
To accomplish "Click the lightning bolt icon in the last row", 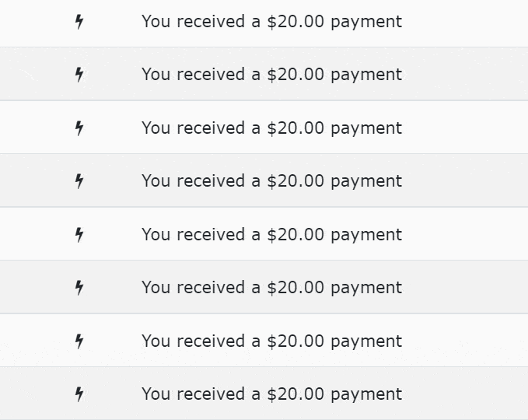I will pyautogui.click(x=79, y=394).
